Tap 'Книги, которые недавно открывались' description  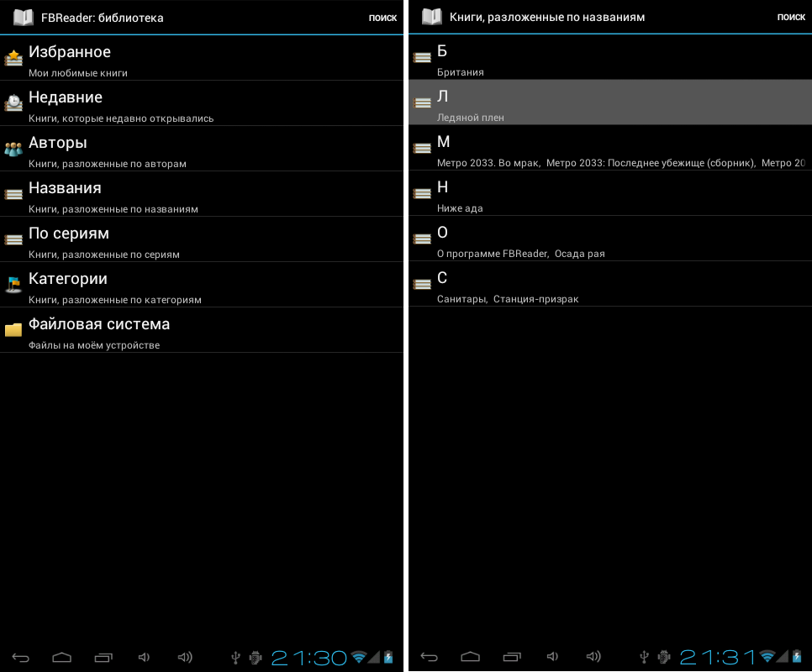[x=121, y=118]
